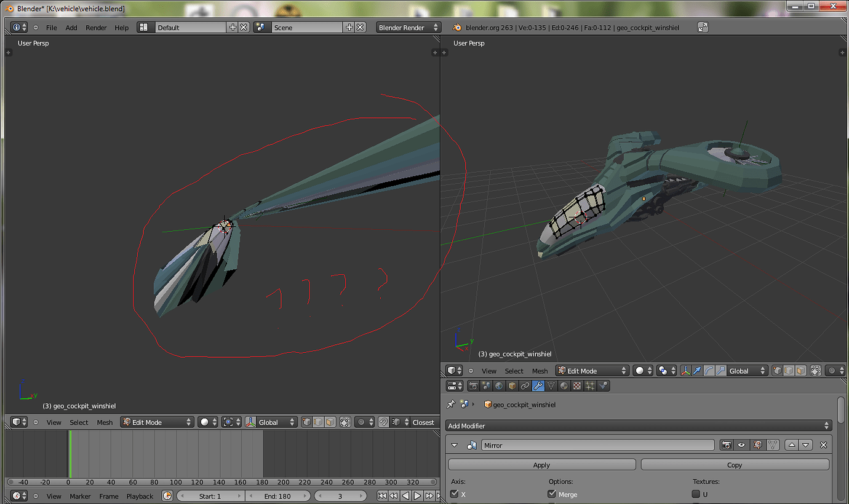Open the Scene properties tab icon
Screen dimensions: 849x504
click(x=486, y=386)
